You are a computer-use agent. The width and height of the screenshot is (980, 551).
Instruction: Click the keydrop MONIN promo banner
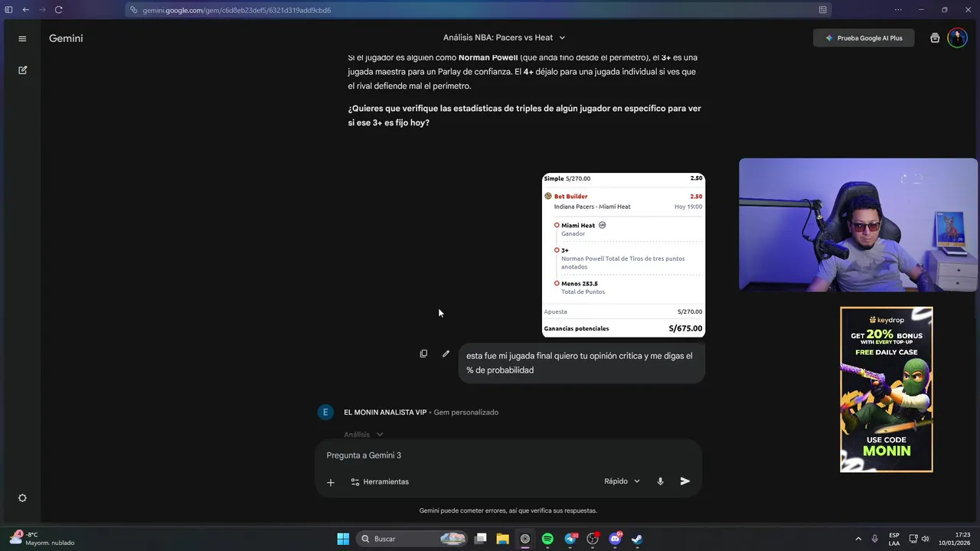(887, 390)
